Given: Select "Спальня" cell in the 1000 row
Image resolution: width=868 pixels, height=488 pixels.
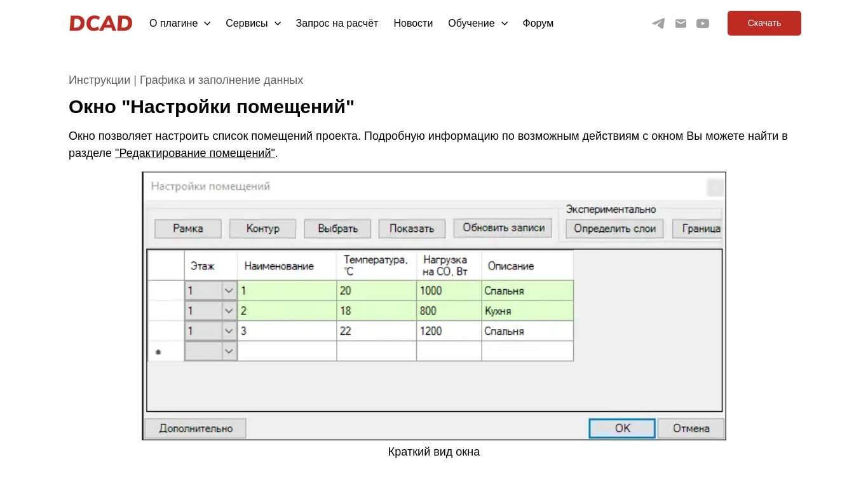Looking at the screenshot, I should [527, 291].
